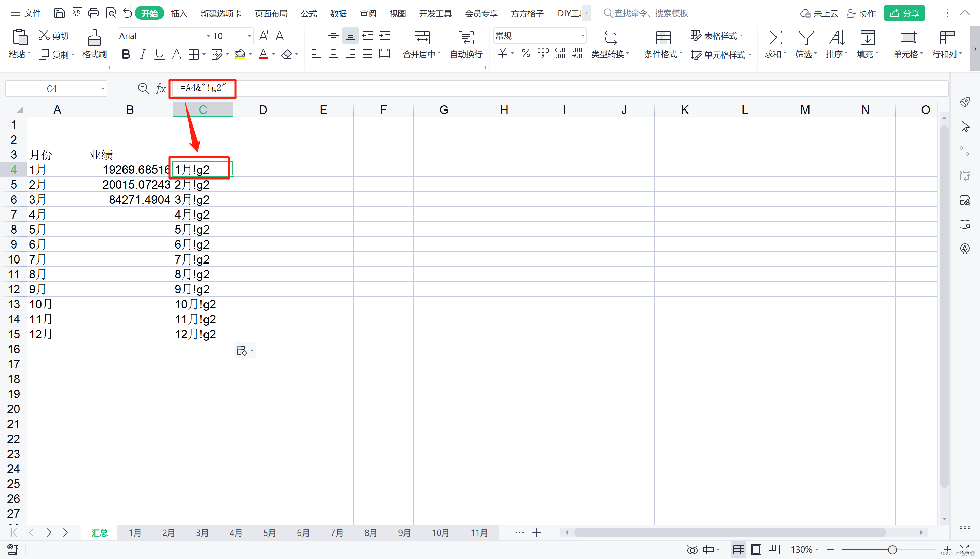
Task: Toggle Underline formatting
Action: [159, 54]
